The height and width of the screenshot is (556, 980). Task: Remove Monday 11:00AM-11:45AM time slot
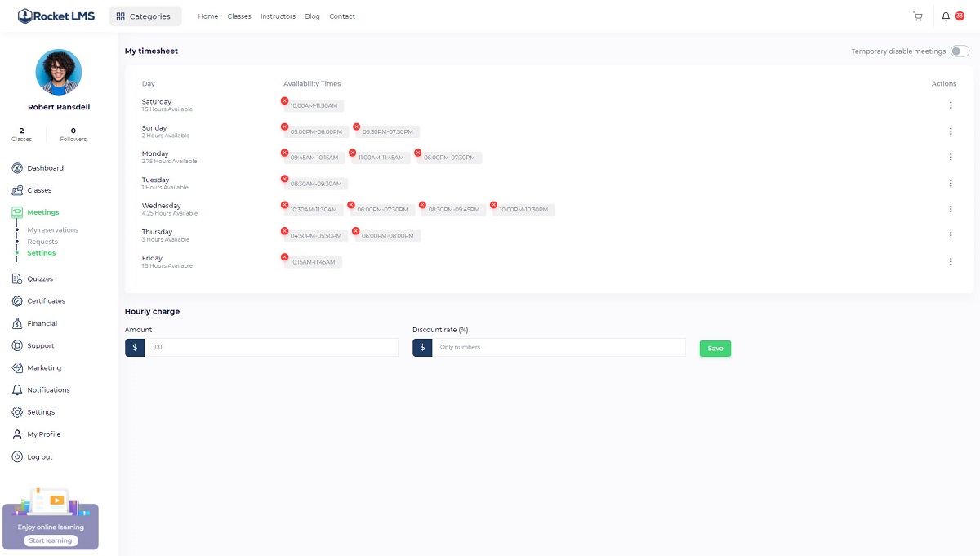(352, 153)
